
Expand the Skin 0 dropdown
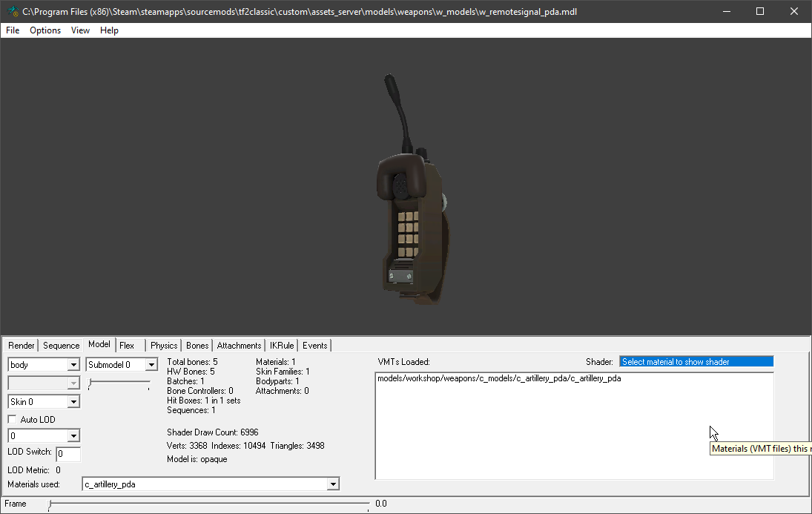coord(73,401)
